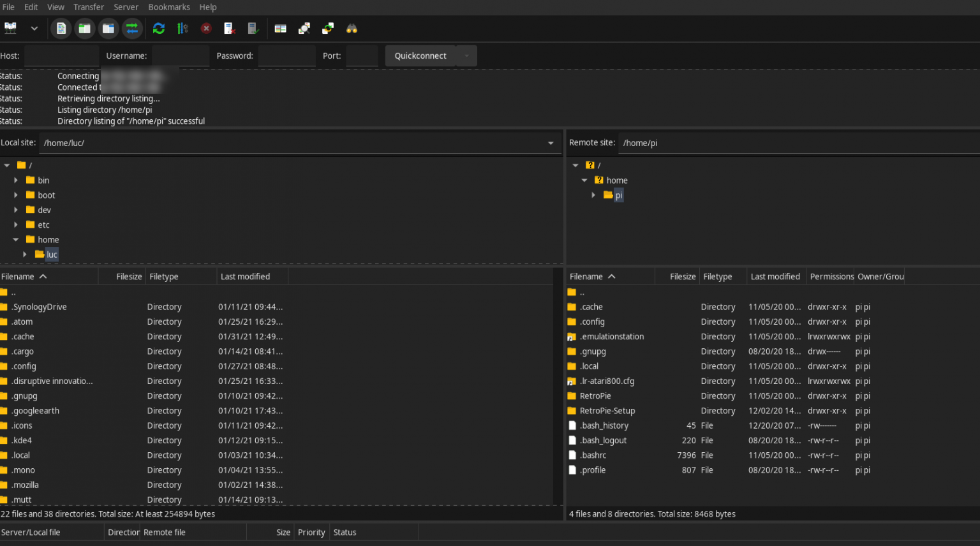Toggle transfer queue display
The image size is (980, 546).
pos(132,28)
